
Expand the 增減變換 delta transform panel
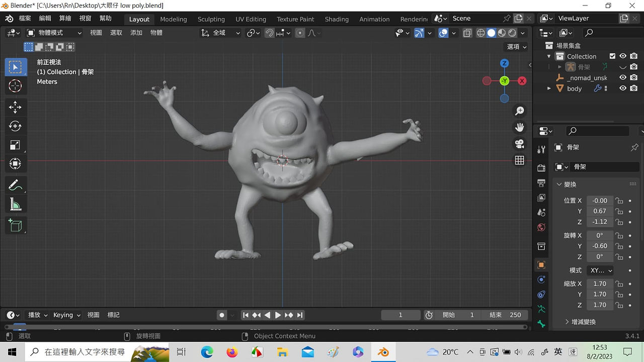(567, 322)
